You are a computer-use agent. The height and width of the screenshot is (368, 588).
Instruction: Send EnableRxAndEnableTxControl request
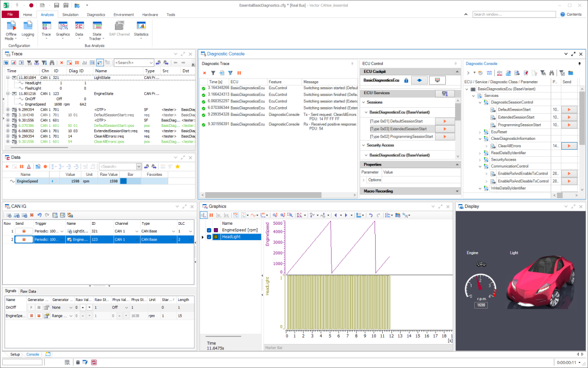[569, 174]
